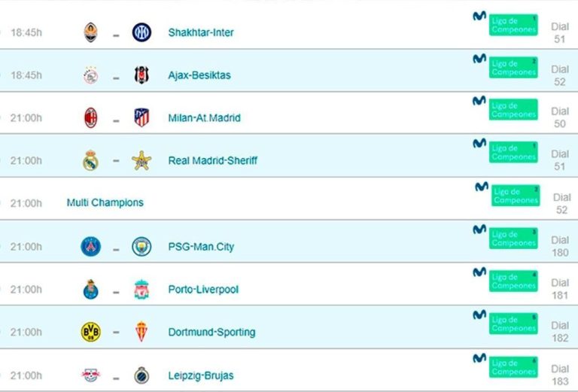Viewport: 578px width, 392px height.
Task: Click the Real Madrid team crest
Action: coord(90,160)
